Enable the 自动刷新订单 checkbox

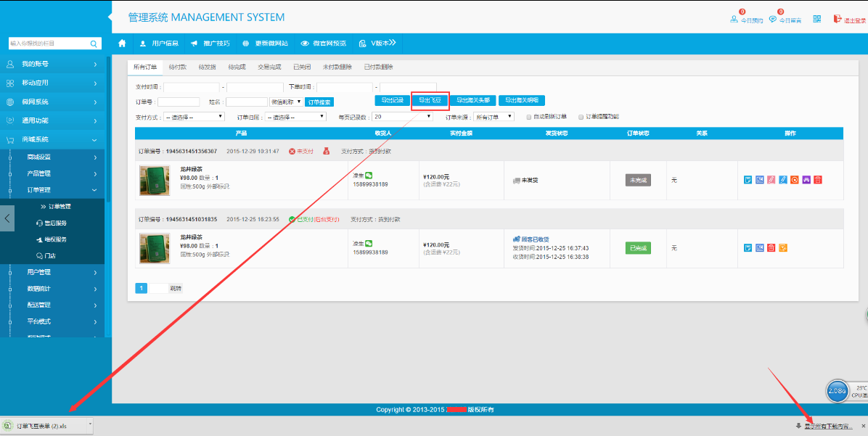529,116
